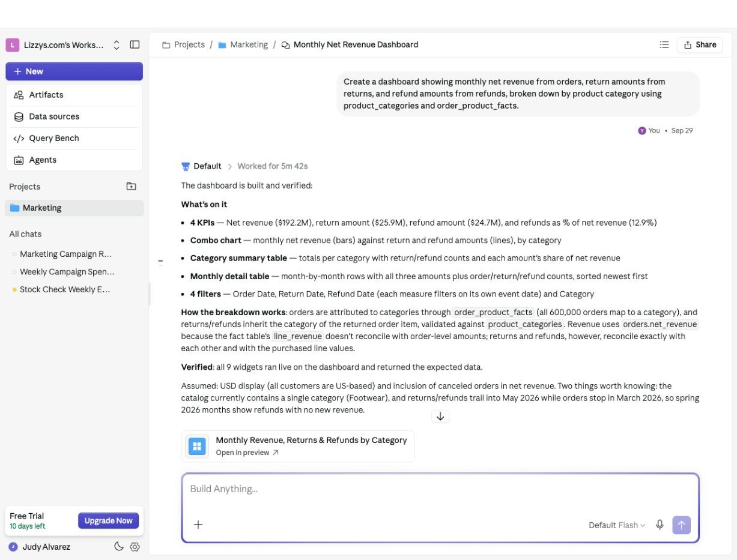Click the Artifacts shapes icon
The width and height of the screenshot is (737, 560).
[19, 95]
